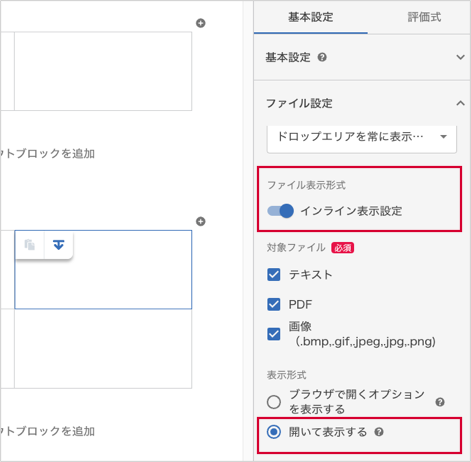
Task: Switch to the 基本設定 tab
Action: pyautogui.click(x=311, y=17)
